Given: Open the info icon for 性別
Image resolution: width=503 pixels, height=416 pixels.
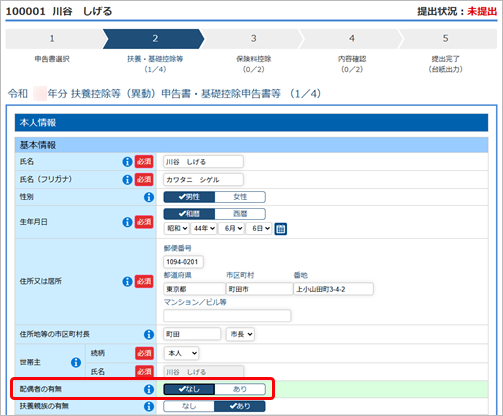Looking at the screenshot, I should [x=149, y=197].
